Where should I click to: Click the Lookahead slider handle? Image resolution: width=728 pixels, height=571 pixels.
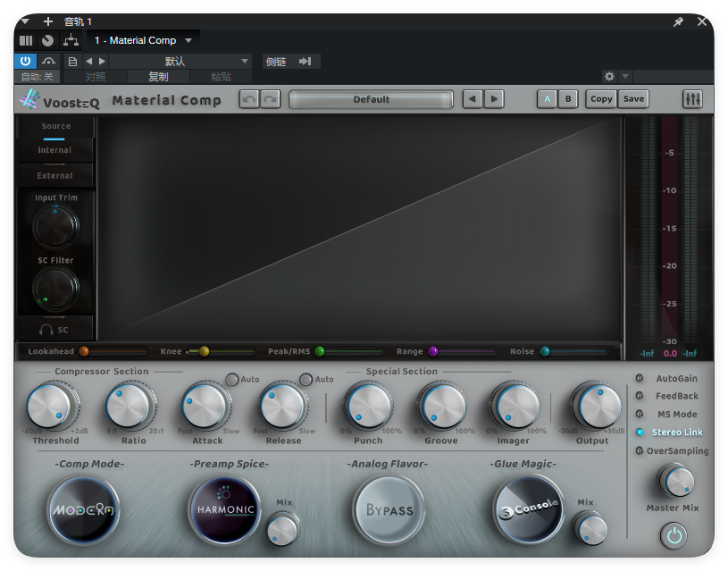(84, 351)
